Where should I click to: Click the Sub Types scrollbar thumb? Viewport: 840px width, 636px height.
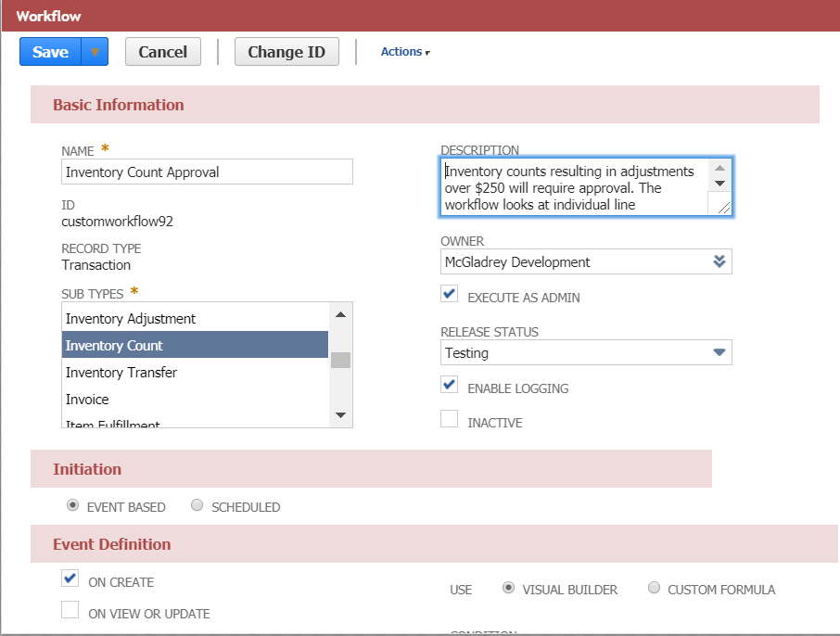point(340,360)
